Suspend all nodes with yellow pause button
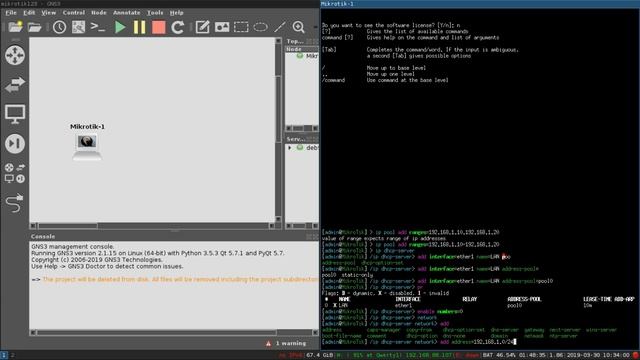 [x=139, y=27]
